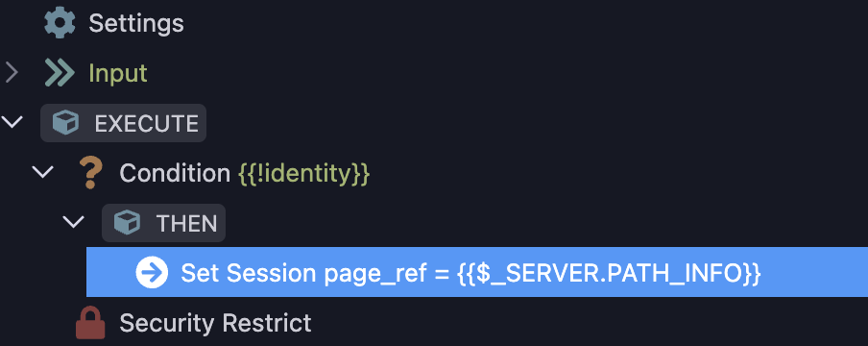Screen dimensions: 868x346
Task: Click the Settings gear icon
Action: 59,23
